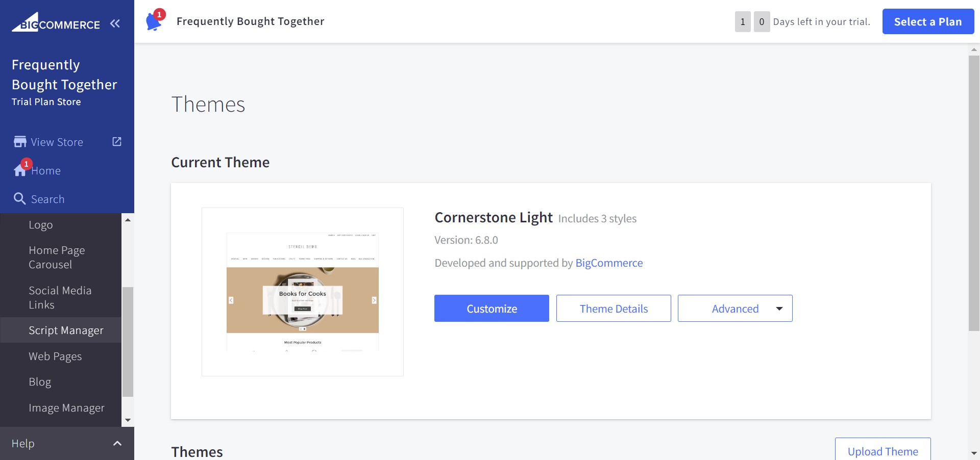
Task: Go to Web Pages in sidebar
Action: pyautogui.click(x=55, y=356)
